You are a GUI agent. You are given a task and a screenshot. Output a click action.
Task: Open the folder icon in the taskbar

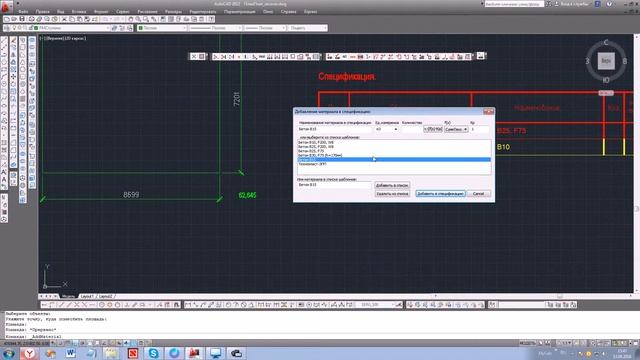click(112, 353)
